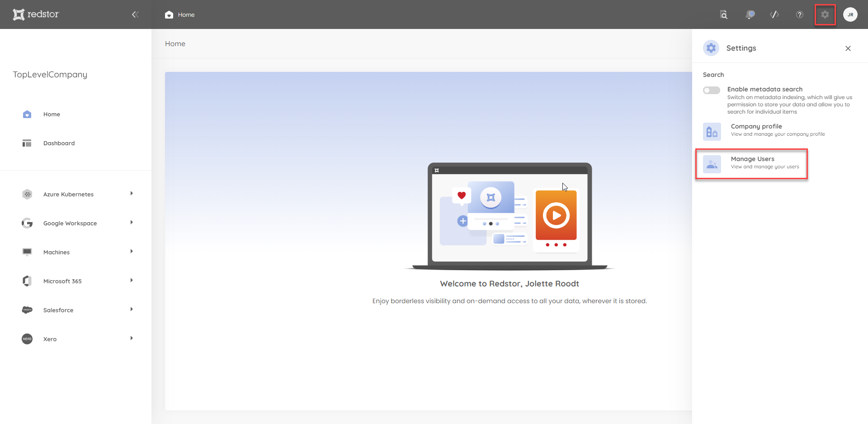Screen dimensions: 868x424
Task: Select Salesforce in sidebar
Action: tap(58, 310)
